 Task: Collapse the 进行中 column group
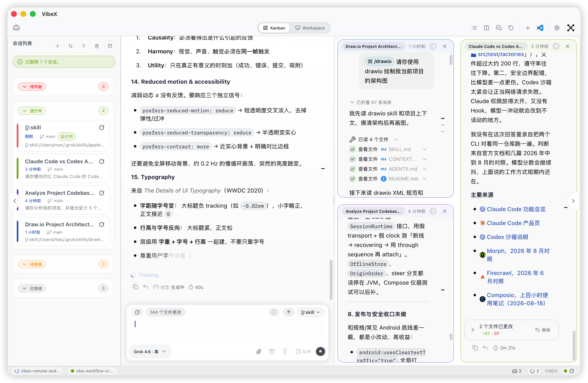coord(32,111)
